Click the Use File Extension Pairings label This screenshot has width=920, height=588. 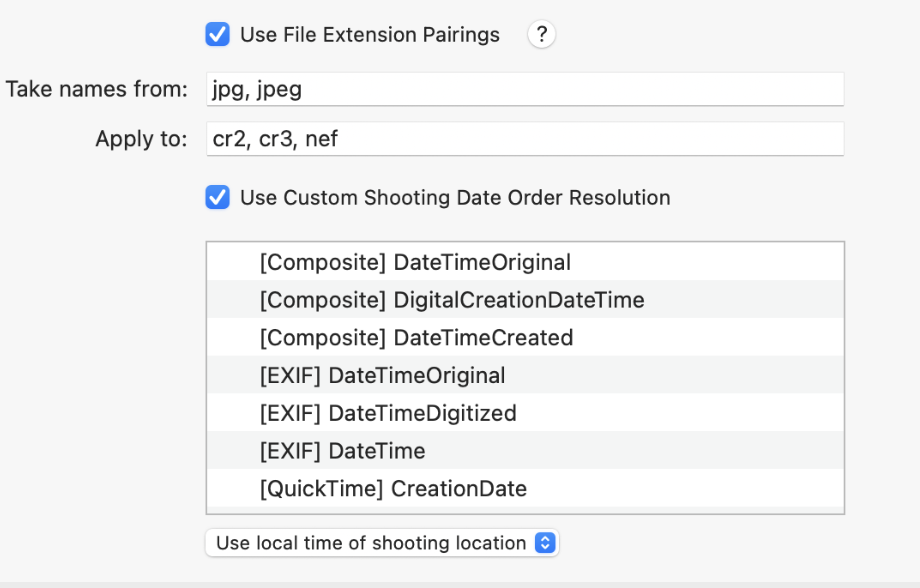(x=370, y=35)
